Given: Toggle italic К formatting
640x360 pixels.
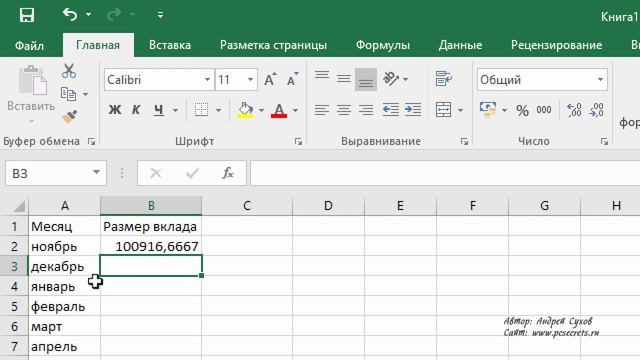Looking at the screenshot, I should pyautogui.click(x=136, y=110).
